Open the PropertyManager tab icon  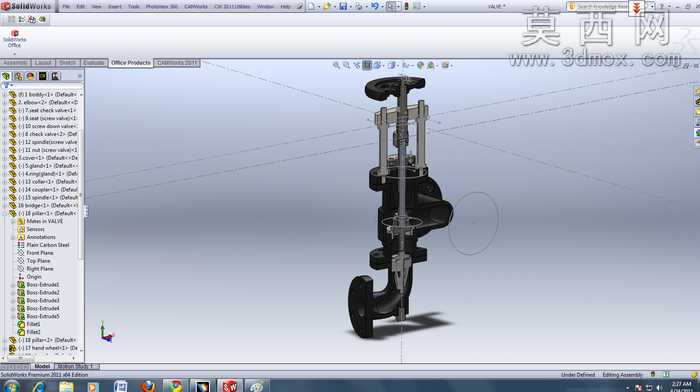pyautogui.click(x=18, y=76)
